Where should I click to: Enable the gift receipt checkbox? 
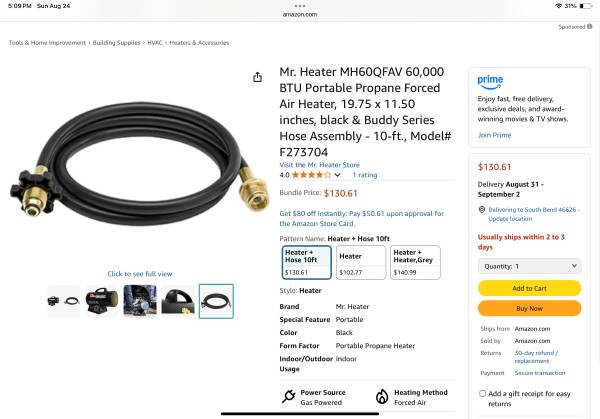(483, 393)
